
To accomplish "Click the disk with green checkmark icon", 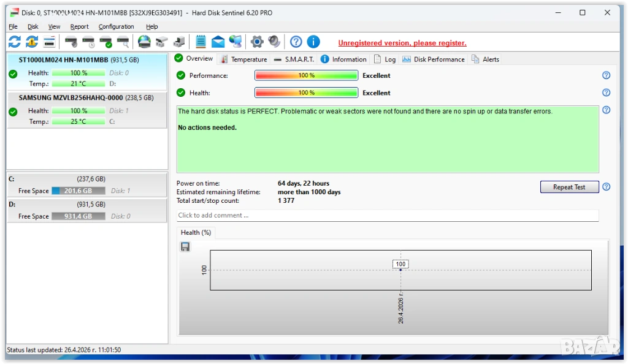I will click(x=106, y=42).
